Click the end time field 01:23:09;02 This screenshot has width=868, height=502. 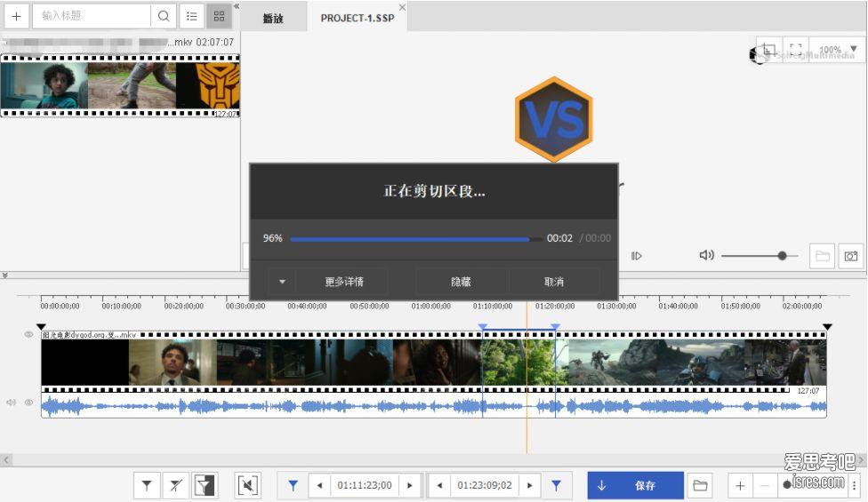coord(485,485)
